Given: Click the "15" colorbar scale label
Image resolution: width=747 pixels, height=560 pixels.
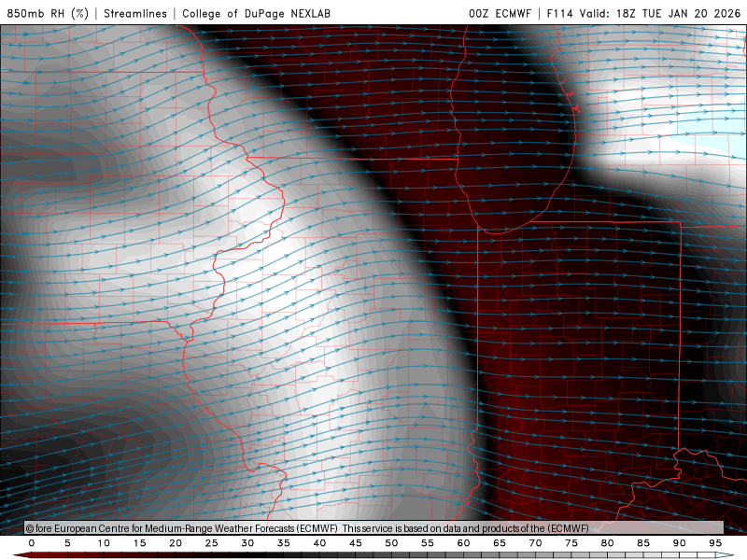Looking at the screenshot, I should [139, 543].
